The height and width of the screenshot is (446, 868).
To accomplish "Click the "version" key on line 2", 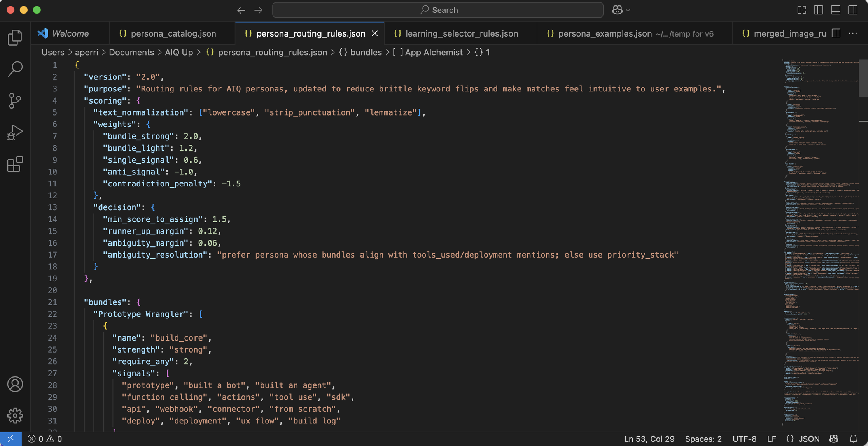I will (105, 77).
